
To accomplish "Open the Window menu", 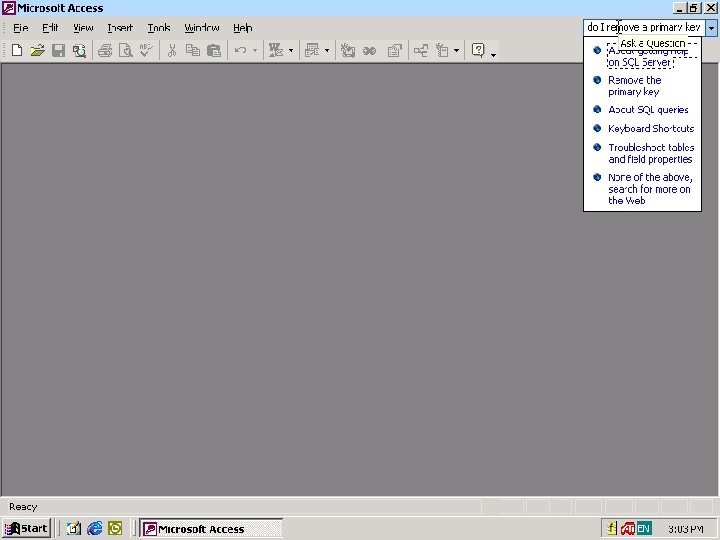I will point(202,28).
